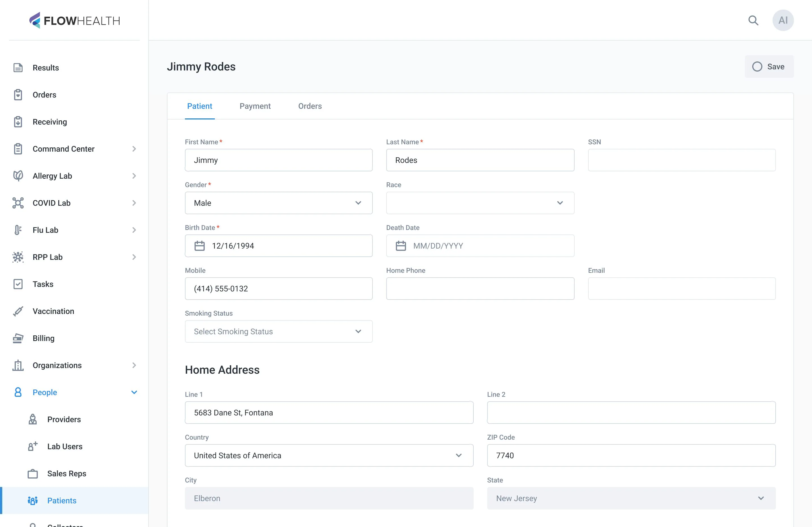Click the ZIP Code field with 7740

[631, 455]
